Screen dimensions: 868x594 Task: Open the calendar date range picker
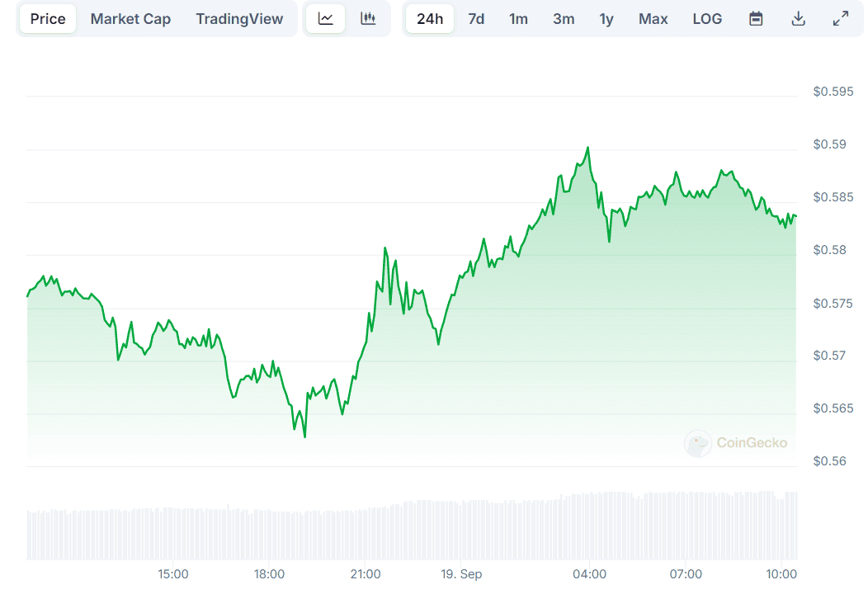(x=756, y=19)
